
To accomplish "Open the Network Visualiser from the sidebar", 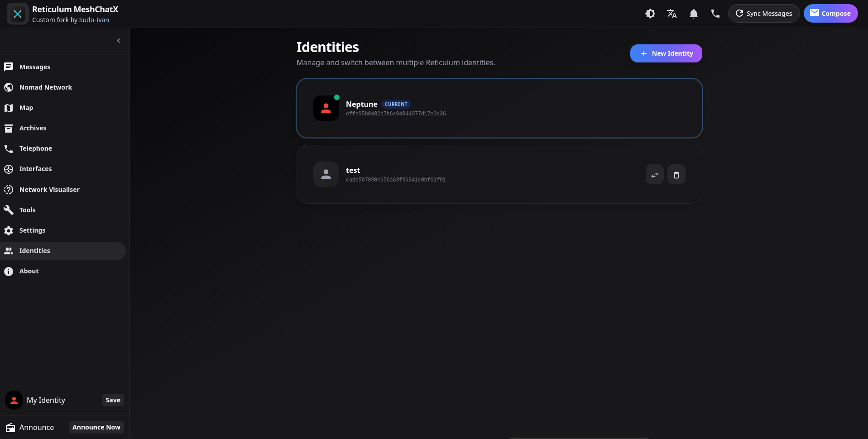I will [x=9, y=190].
